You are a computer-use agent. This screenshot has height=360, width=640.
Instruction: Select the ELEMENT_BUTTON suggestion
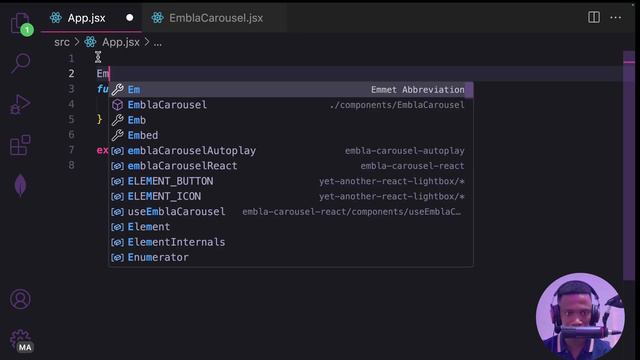tap(291, 181)
